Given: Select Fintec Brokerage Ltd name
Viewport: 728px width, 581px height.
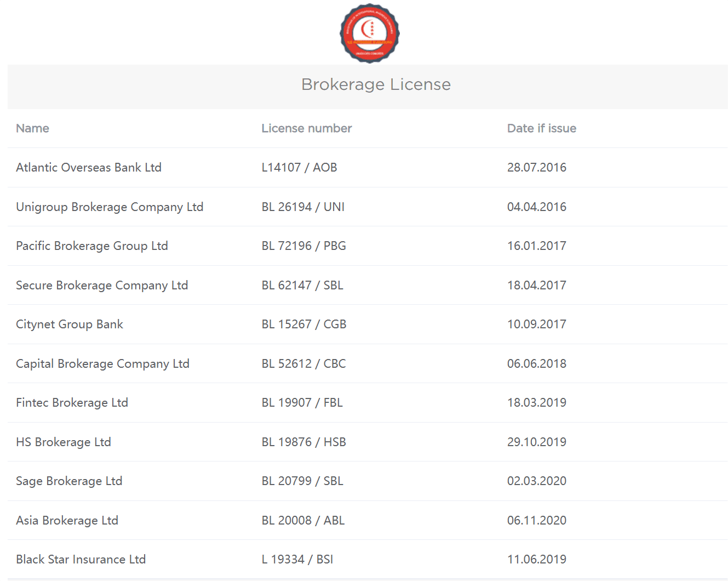Looking at the screenshot, I should pos(72,403).
